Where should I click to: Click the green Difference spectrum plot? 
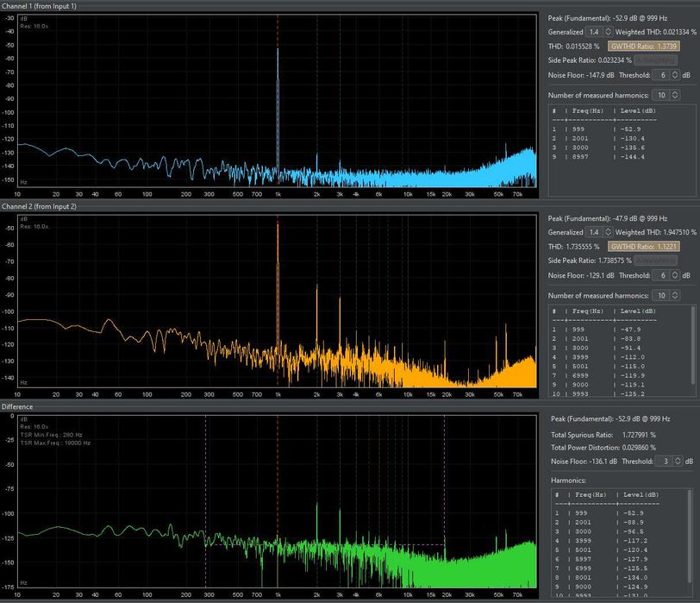tap(278, 501)
